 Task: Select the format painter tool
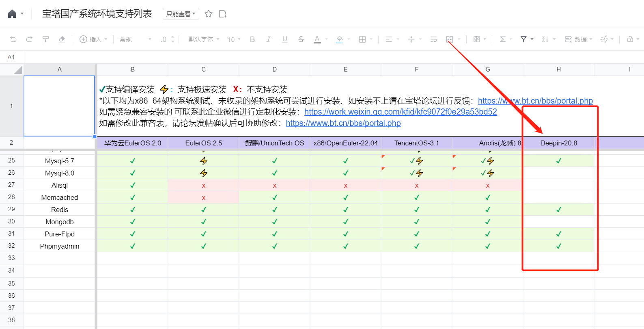click(45, 39)
